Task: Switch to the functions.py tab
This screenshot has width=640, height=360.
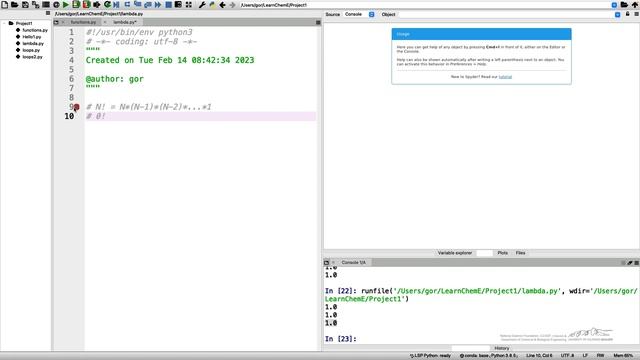Action: [83, 22]
